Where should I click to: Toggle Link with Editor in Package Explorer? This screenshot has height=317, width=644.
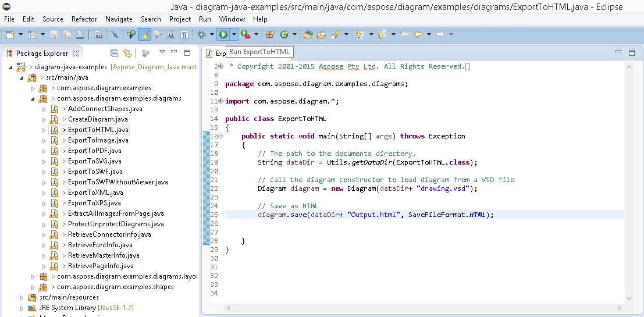(127, 53)
